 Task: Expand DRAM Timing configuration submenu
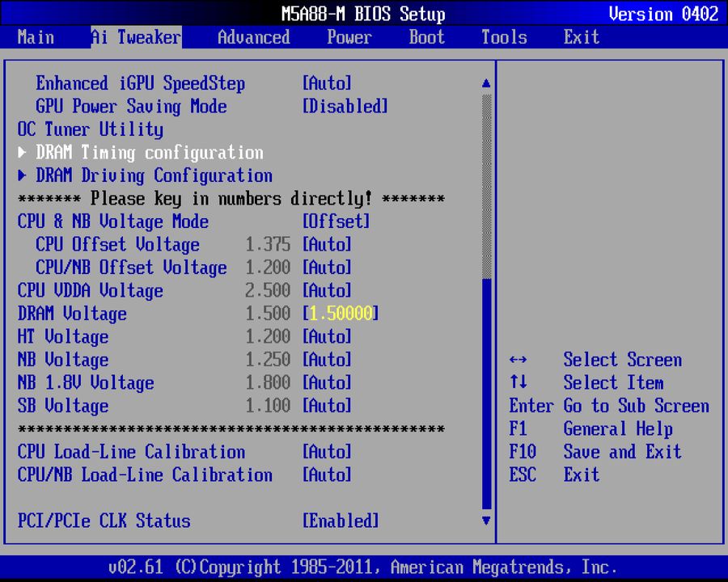click(150, 152)
